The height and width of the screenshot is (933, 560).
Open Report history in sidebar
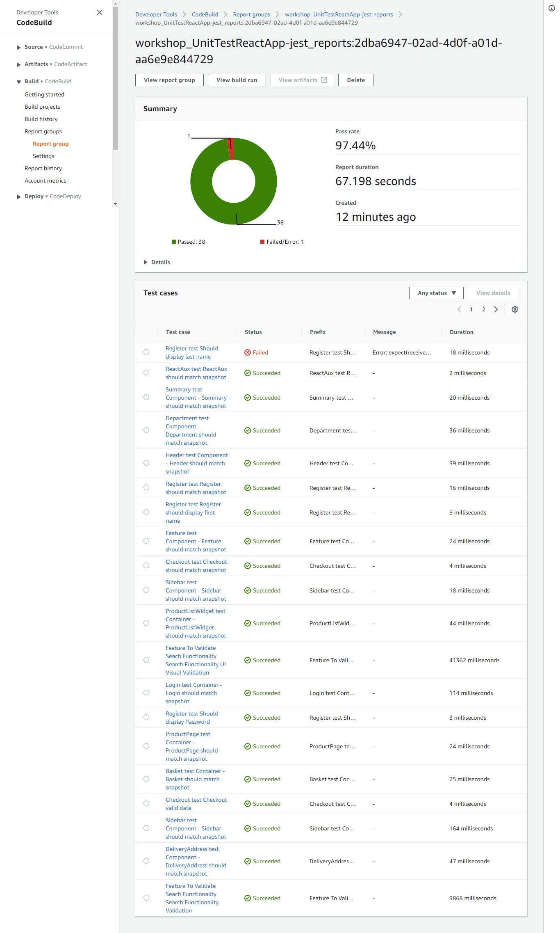pyautogui.click(x=43, y=168)
